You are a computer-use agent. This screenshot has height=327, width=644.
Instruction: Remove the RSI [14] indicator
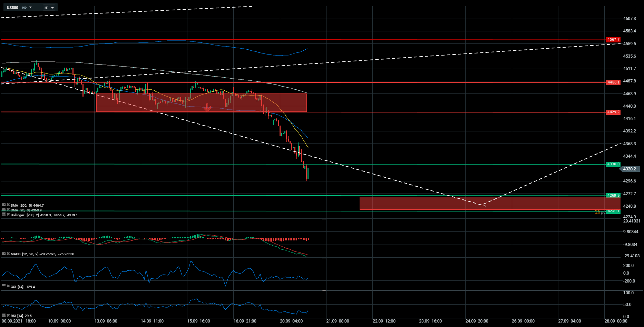point(8,315)
